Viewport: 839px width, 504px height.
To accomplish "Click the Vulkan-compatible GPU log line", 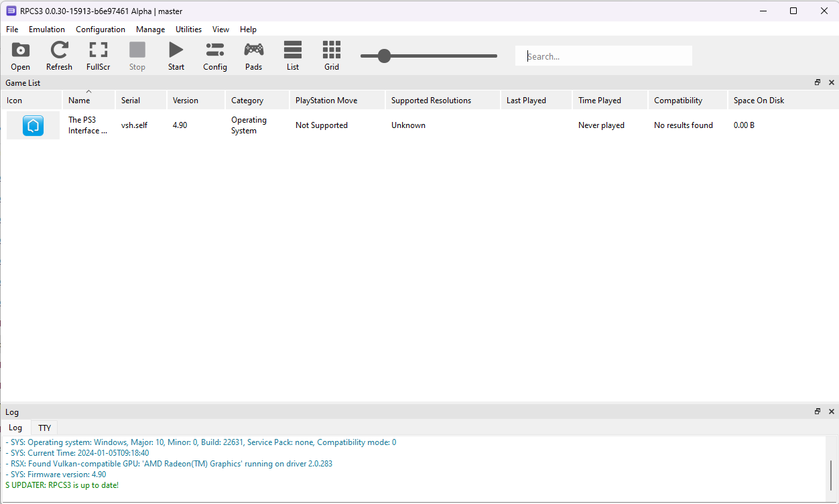I will tap(169, 464).
